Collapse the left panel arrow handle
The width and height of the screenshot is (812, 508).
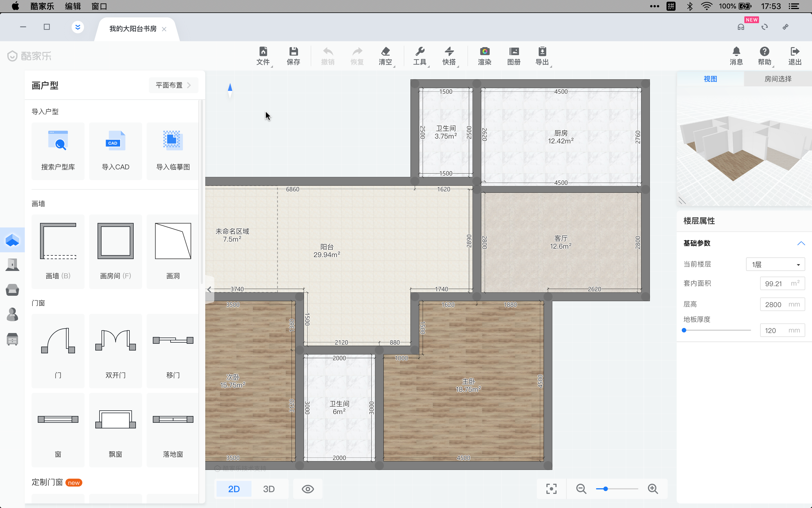point(209,289)
